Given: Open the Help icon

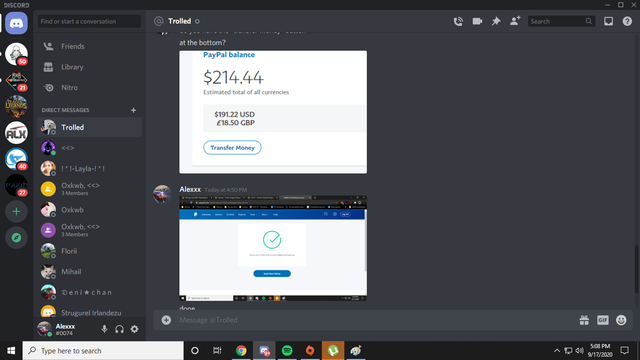Looking at the screenshot, I should click(627, 21).
